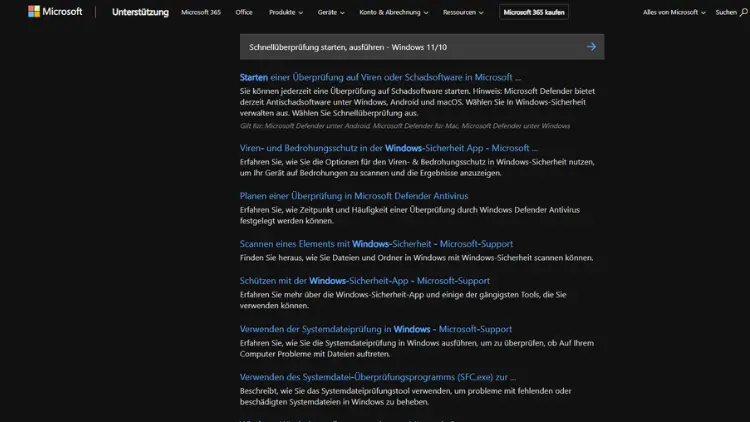750x422 pixels.
Task: Click the blue arrow in the search box
Action: point(591,47)
